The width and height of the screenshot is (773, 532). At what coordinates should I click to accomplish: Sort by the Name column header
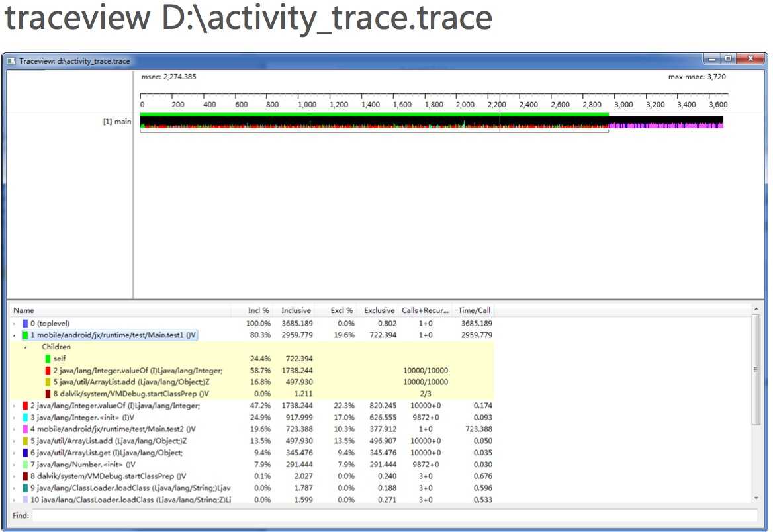[120, 310]
